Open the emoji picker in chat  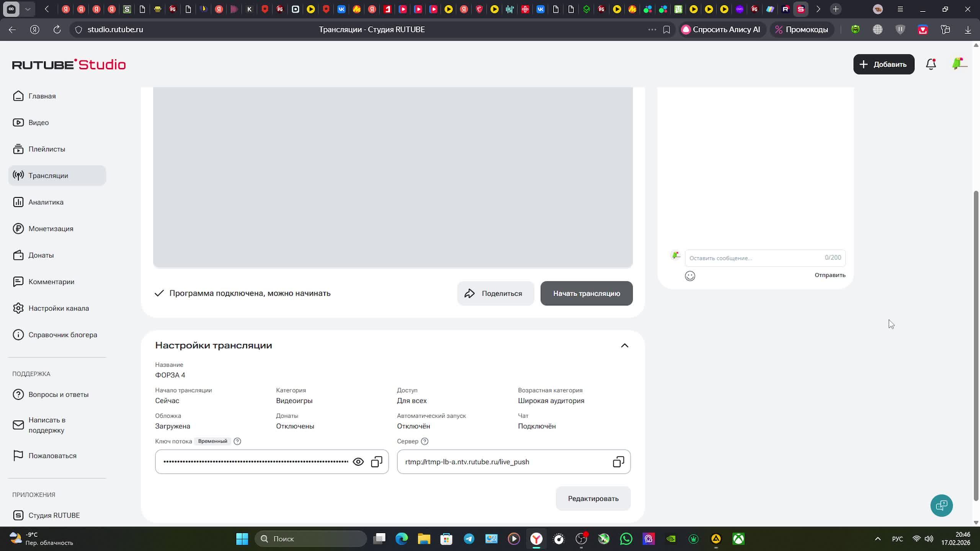(x=690, y=276)
